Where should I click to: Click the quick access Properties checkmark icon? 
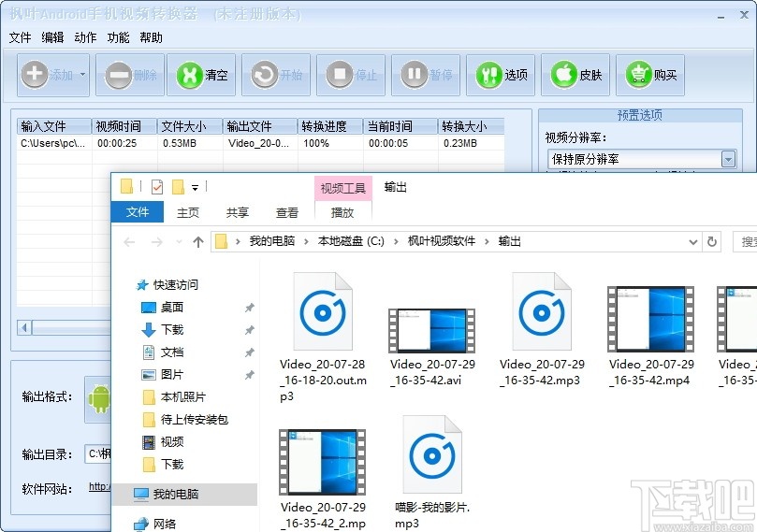click(x=157, y=187)
